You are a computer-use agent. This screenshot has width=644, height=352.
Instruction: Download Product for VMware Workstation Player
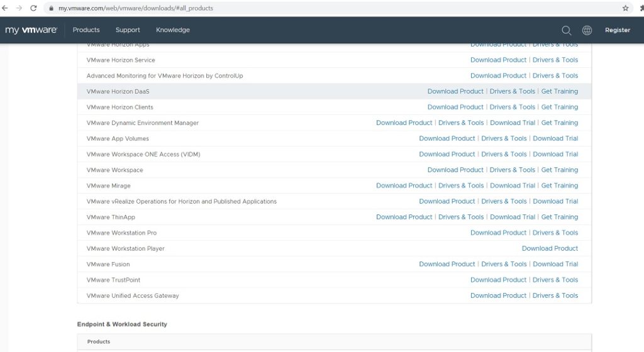pyautogui.click(x=550, y=249)
